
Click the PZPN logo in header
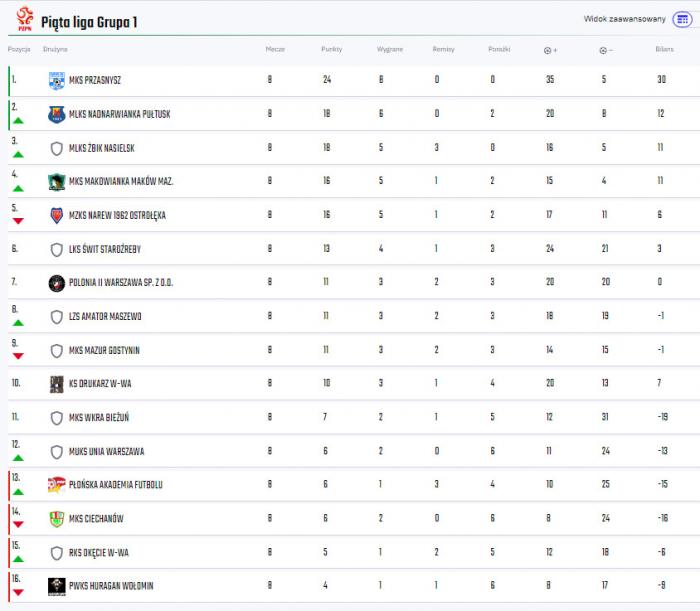point(25,19)
